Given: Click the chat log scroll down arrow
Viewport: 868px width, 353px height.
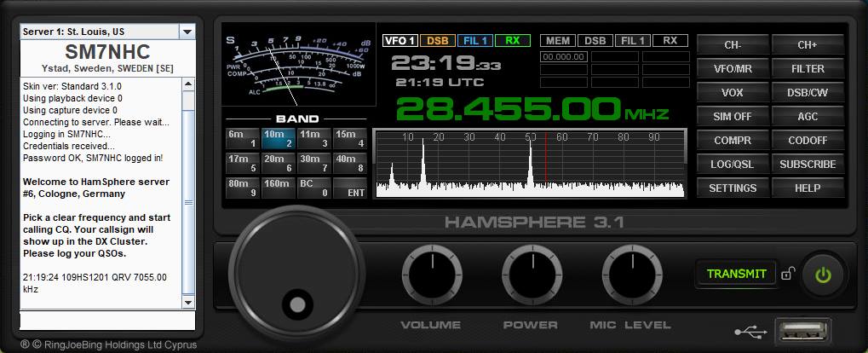Looking at the screenshot, I should (x=189, y=303).
